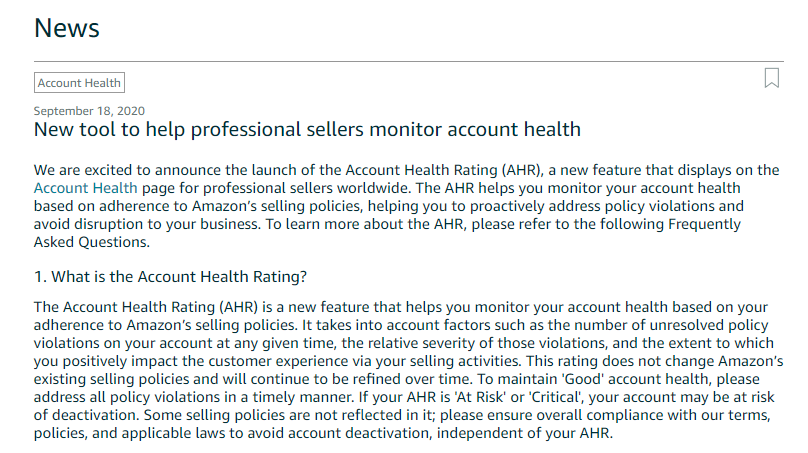The image size is (808, 453).
Task: Click 'professional sellers worldwide' phrase
Action: point(307,188)
